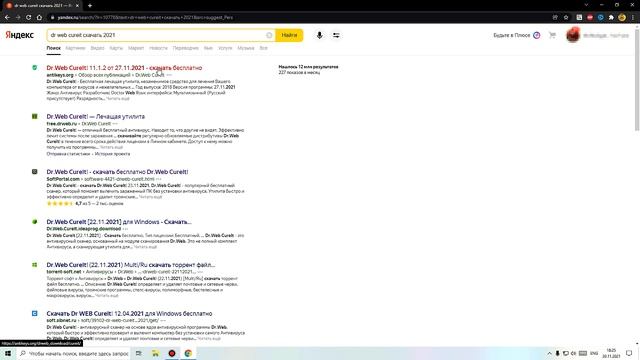Open the Dr.Web CureIt! — Лечащая утилита result

tap(96, 116)
